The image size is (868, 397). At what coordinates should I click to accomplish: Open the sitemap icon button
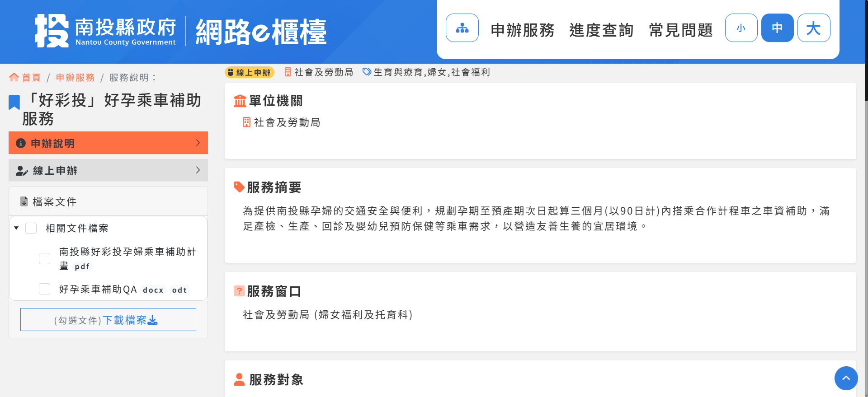pyautogui.click(x=462, y=28)
